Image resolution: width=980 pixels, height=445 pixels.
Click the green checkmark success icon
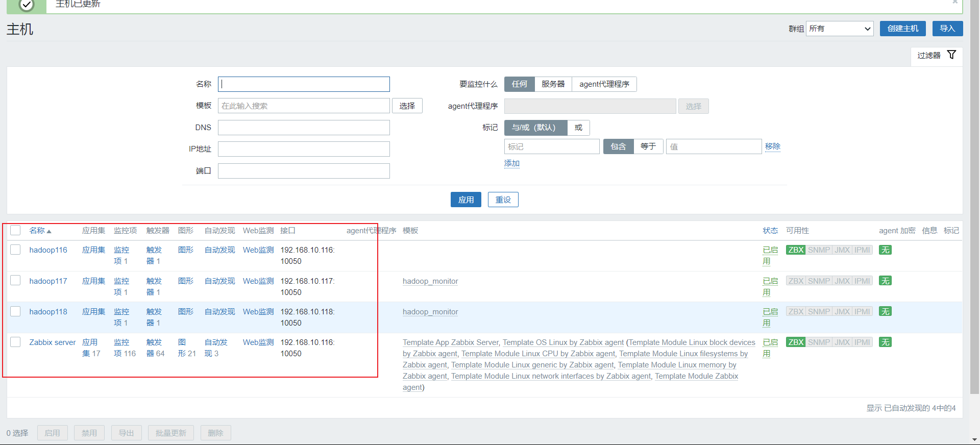click(x=27, y=5)
